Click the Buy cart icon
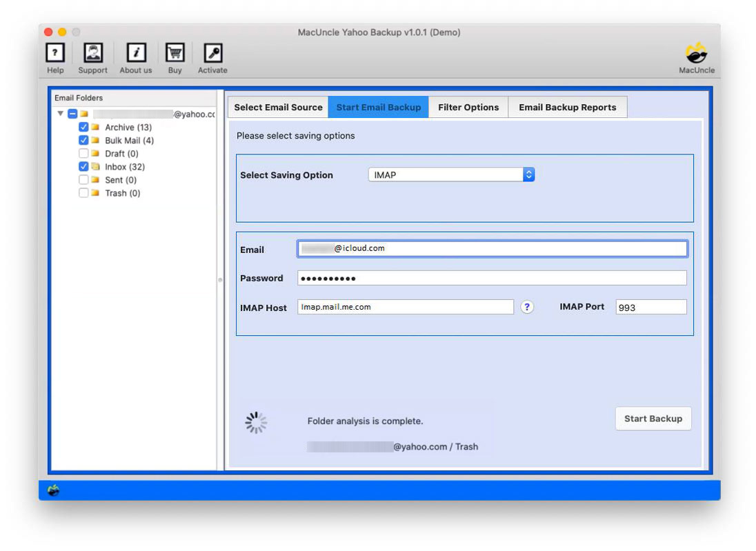The image size is (756, 551). pyautogui.click(x=175, y=53)
